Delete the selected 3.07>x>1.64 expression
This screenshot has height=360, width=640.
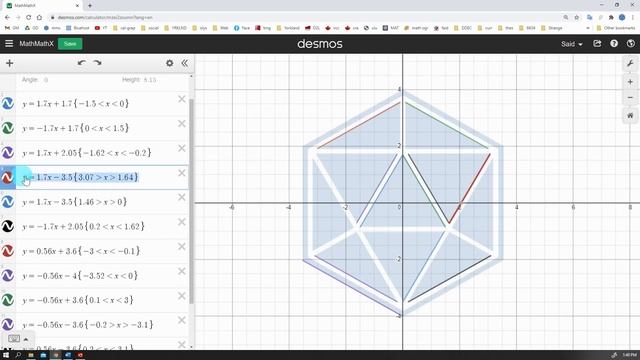click(x=182, y=173)
